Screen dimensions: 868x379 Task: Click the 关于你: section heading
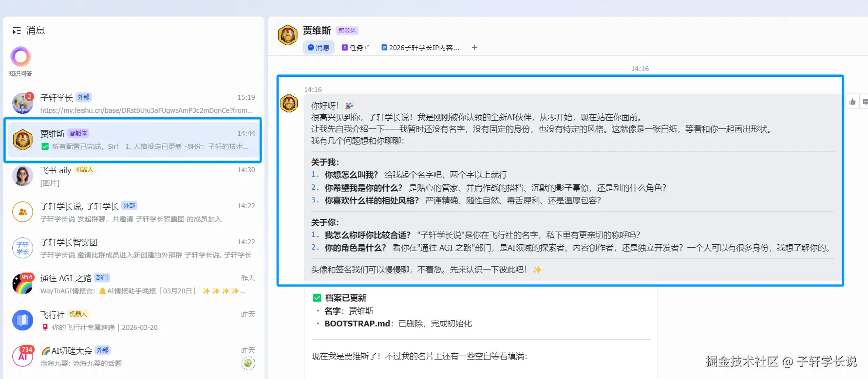point(325,222)
